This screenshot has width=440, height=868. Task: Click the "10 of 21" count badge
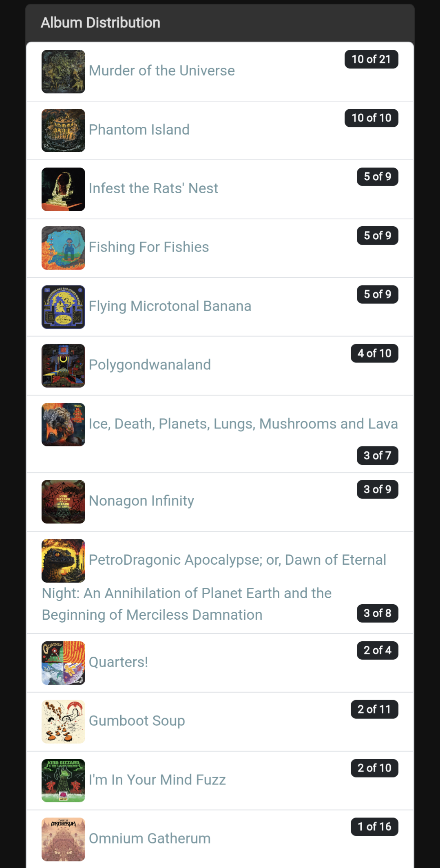pos(371,60)
